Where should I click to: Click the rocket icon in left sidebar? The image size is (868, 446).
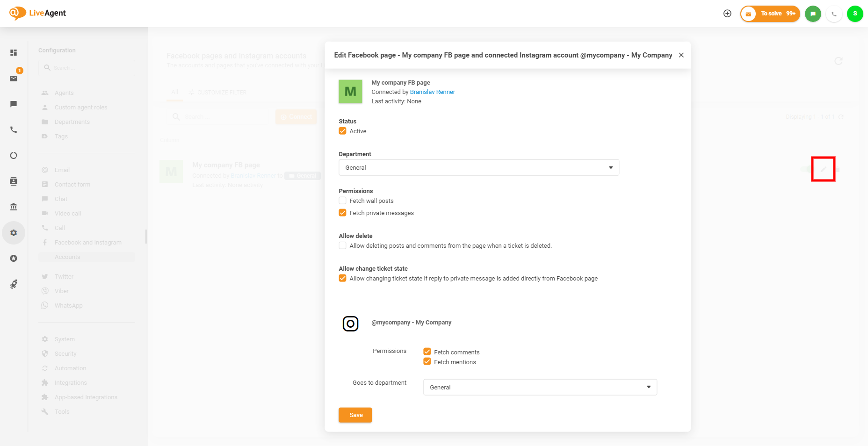coord(14,284)
